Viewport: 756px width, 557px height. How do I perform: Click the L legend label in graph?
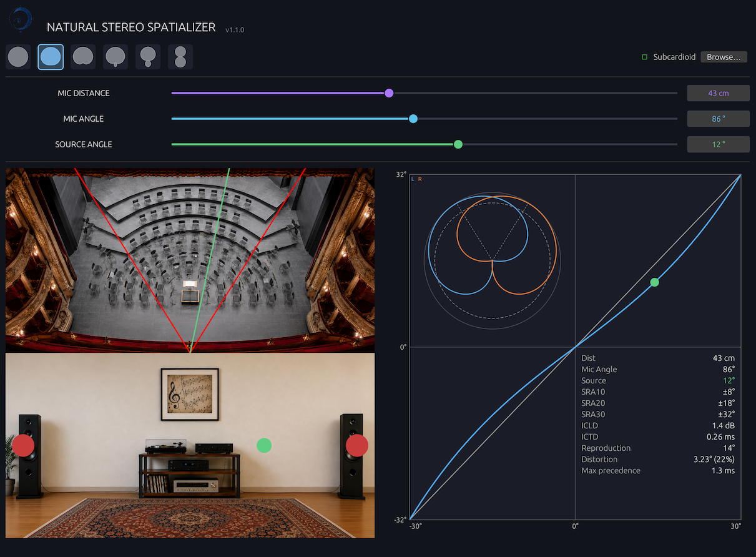[x=413, y=179]
